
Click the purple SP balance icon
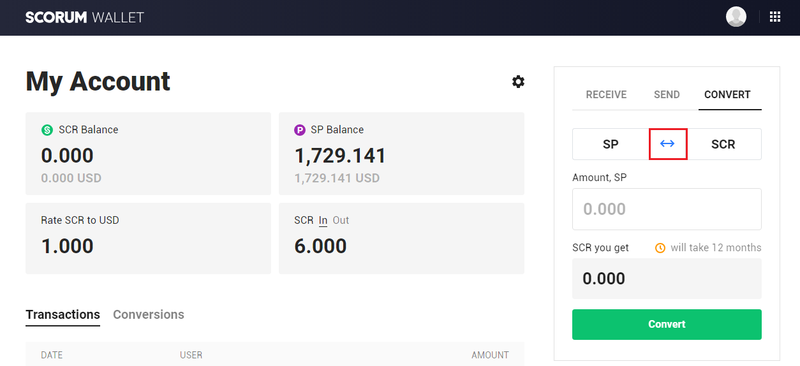point(300,130)
